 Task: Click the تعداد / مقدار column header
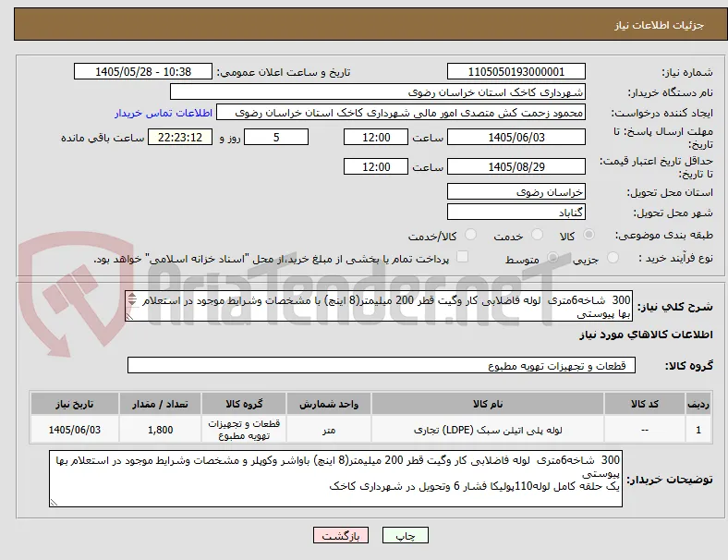160,404
